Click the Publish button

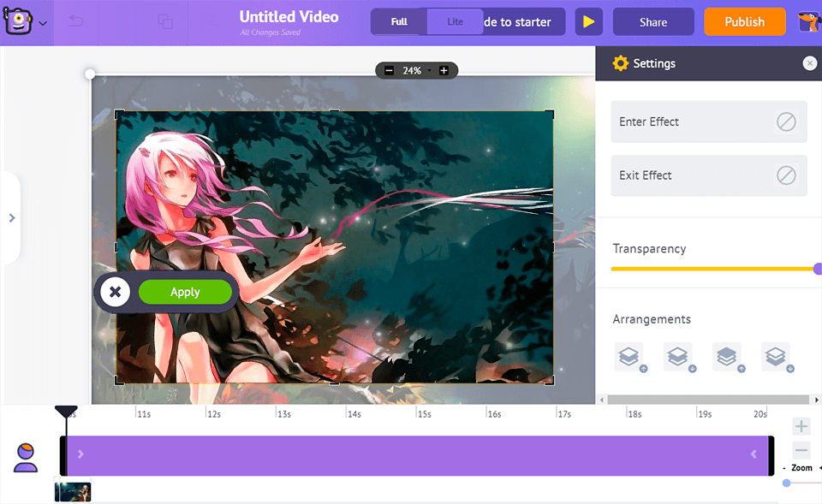pos(744,22)
